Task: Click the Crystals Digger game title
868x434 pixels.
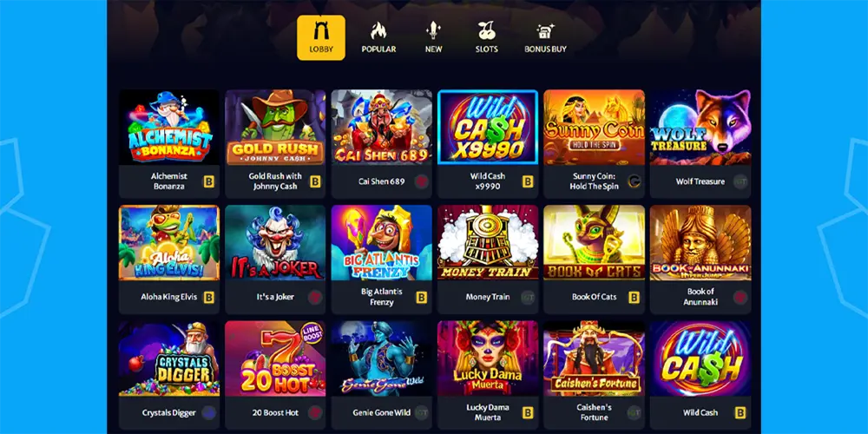Action: pyautogui.click(x=169, y=413)
